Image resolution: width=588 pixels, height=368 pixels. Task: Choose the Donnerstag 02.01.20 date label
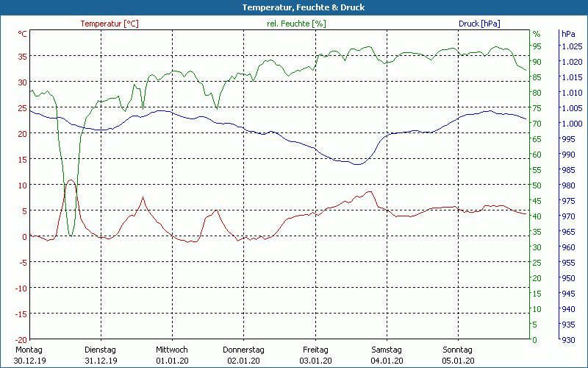pyautogui.click(x=243, y=355)
